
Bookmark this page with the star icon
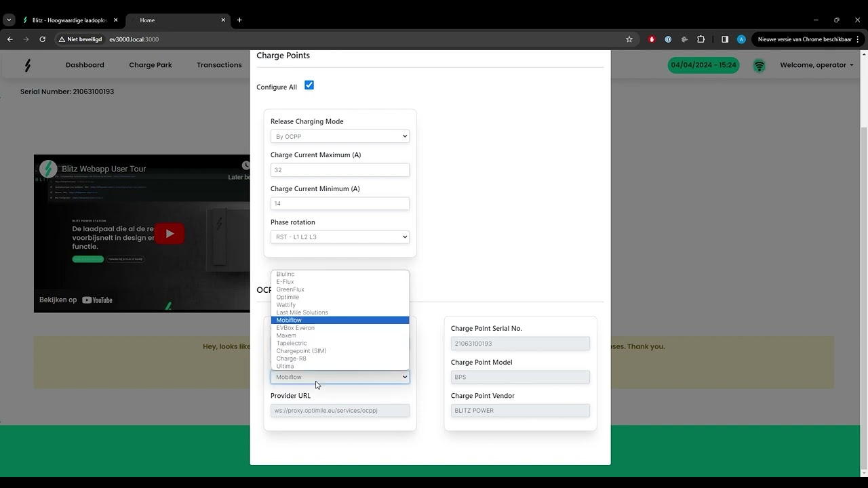(629, 39)
